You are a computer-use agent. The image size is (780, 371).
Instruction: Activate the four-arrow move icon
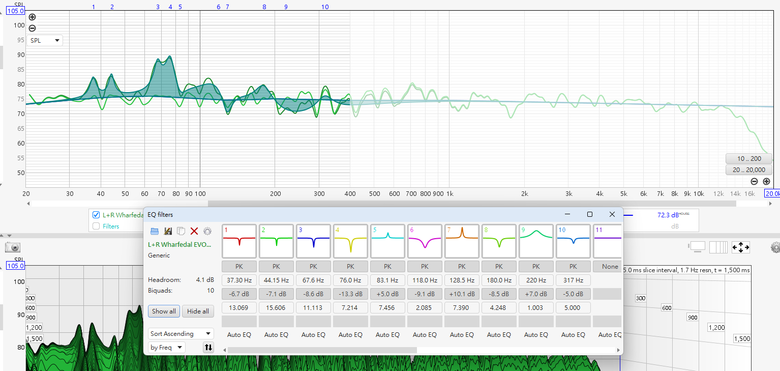[741, 247]
